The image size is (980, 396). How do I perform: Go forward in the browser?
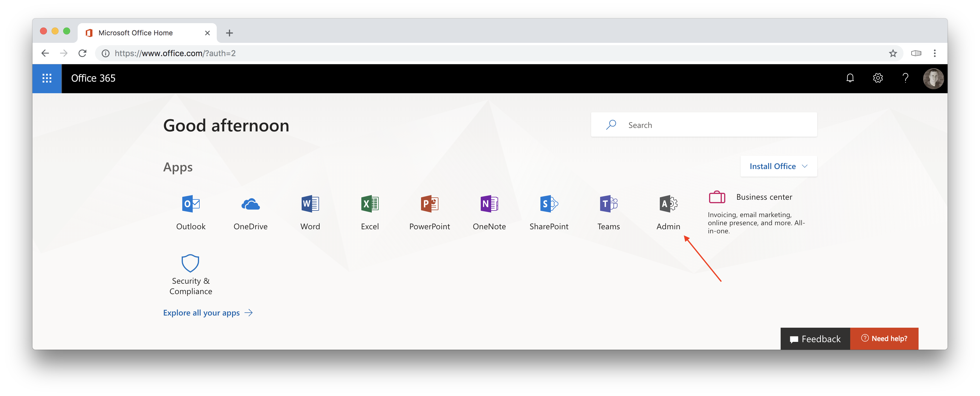coord(63,53)
